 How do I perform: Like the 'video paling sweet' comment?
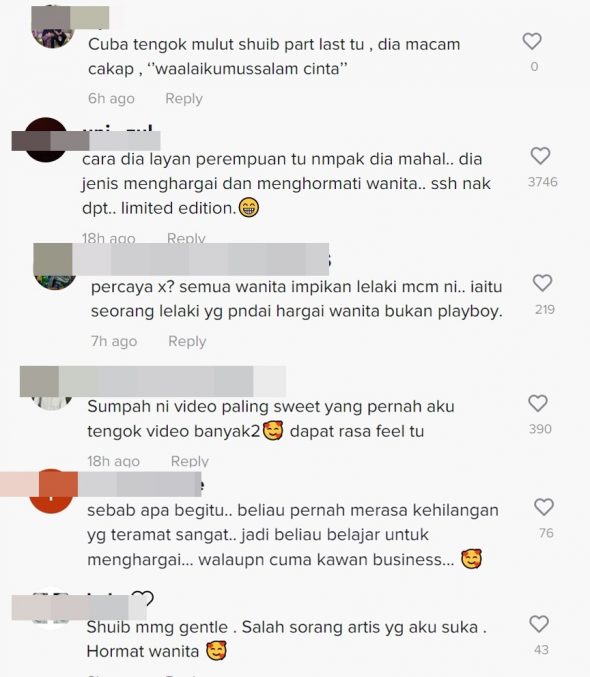coord(538,403)
